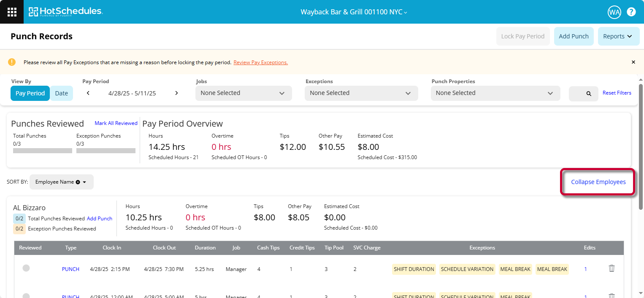Open the Wayback Bar & Grill location switcher
This screenshot has width=644, height=298.
pyautogui.click(x=354, y=12)
